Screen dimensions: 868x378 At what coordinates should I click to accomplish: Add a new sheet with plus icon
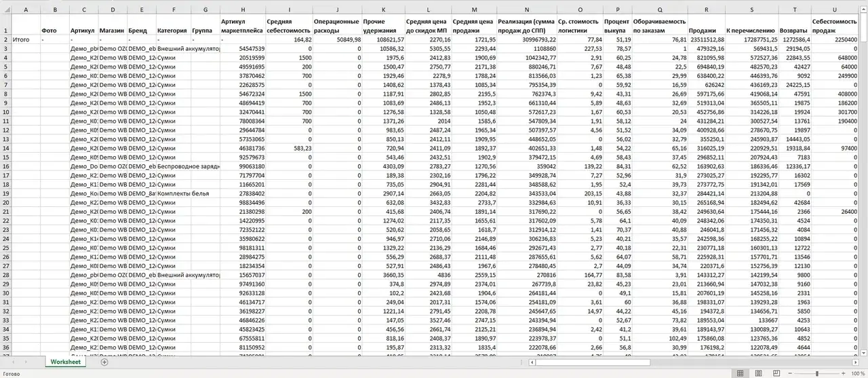[104, 362]
